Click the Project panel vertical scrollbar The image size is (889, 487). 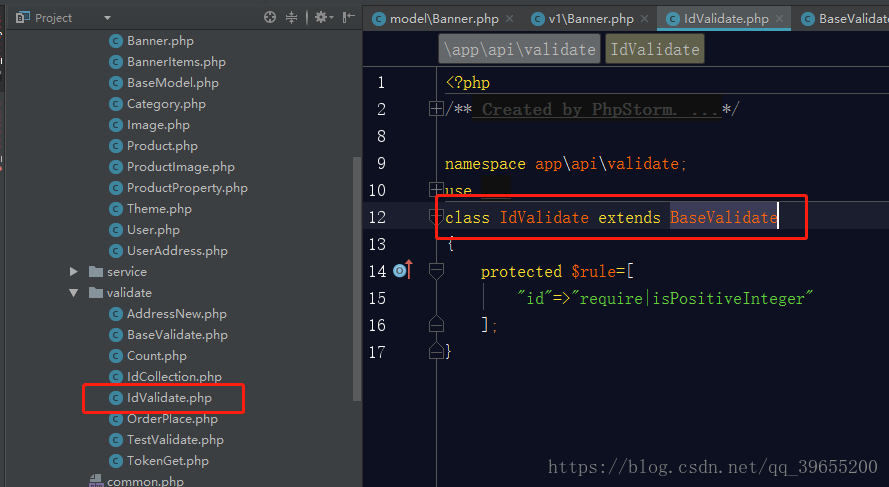tap(357, 278)
